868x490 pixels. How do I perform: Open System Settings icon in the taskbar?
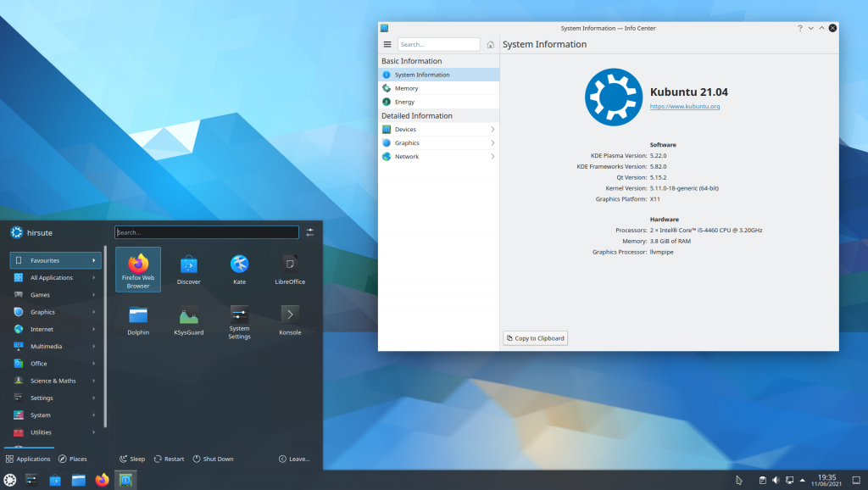click(x=31, y=480)
